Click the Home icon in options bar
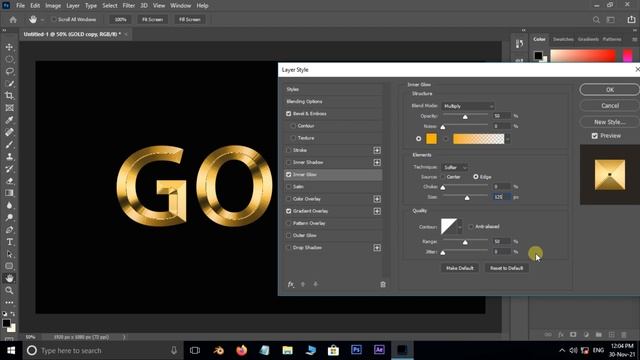Viewport: 640px width, 360px height. tap(13, 20)
